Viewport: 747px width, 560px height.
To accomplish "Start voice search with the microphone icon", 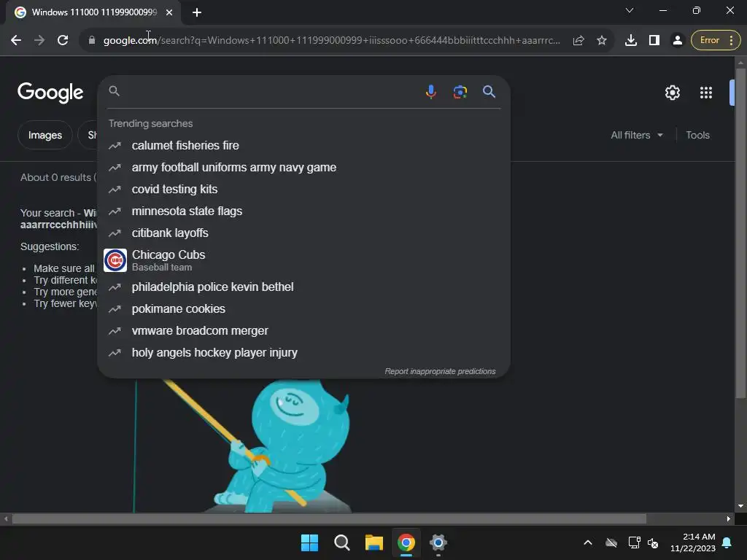I will click(x=430, y=91).
